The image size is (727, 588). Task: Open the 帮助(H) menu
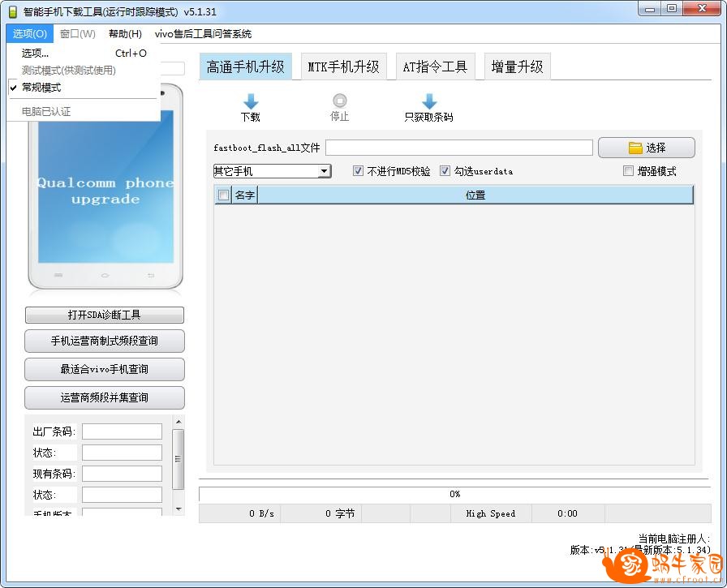tap(125, 34)
